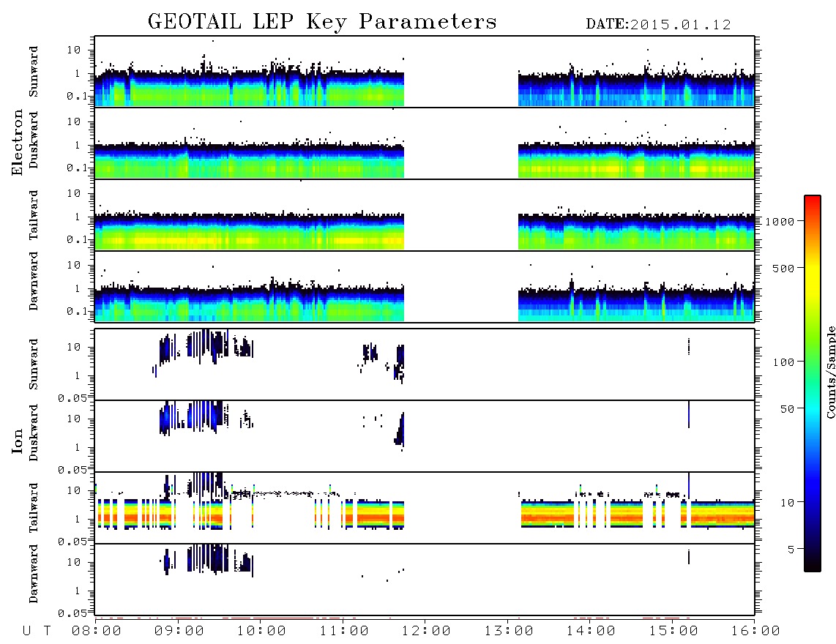Click the 'DATE:2015.01.12' label
836x644 pixels.
(658, 25)
